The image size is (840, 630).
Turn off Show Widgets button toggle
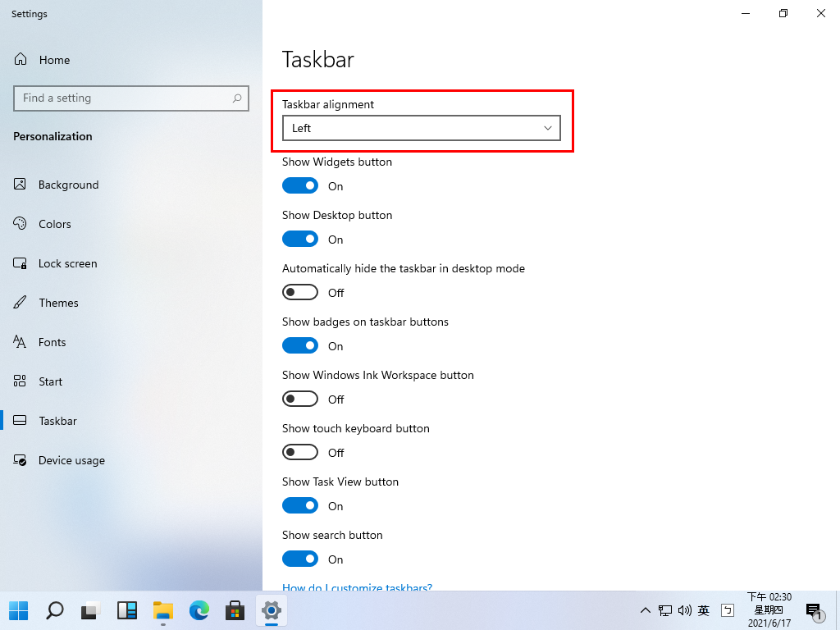(300, 185)
